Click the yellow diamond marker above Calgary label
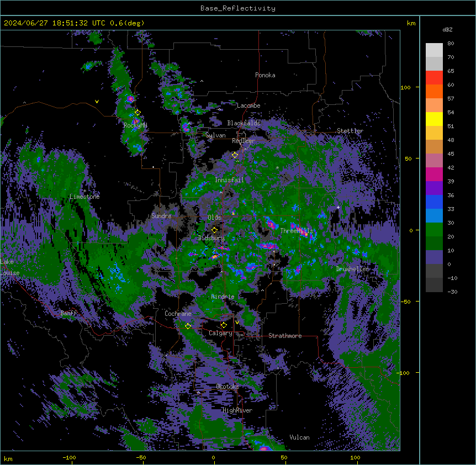 (x=224, y=325)
